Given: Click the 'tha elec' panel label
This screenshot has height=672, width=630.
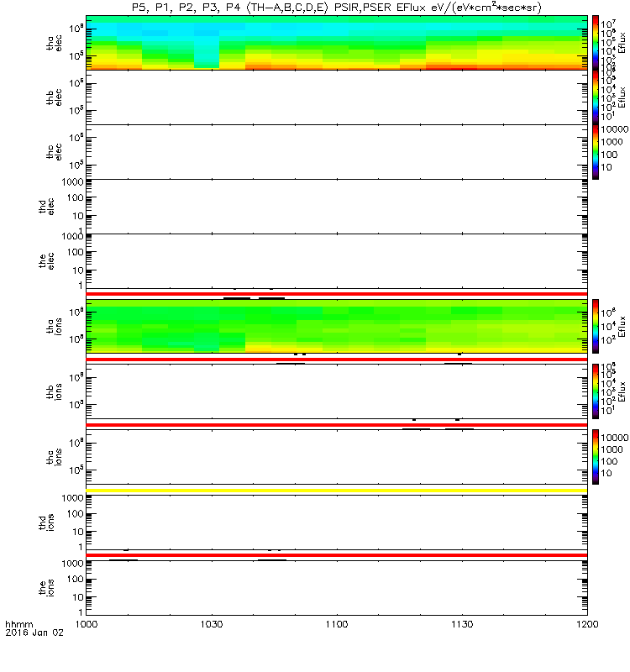Looking at the screenshot, I should 54,43.
